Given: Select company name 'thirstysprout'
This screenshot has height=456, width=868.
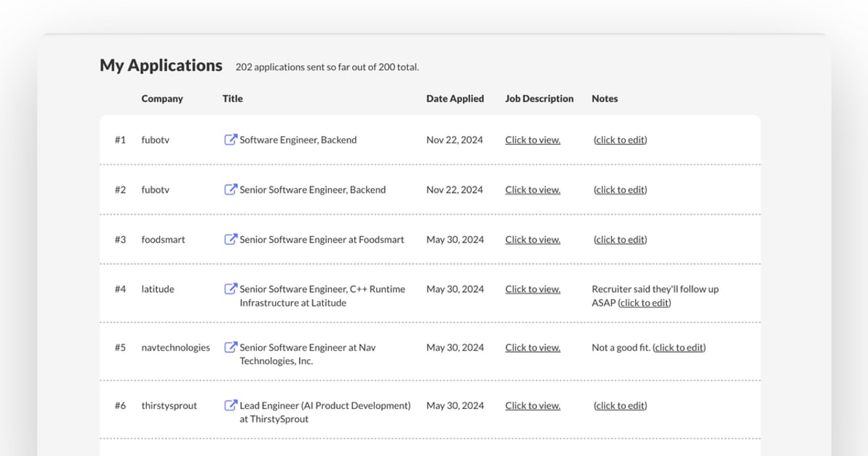Looking at the screenshot, I should click(169, 405).
